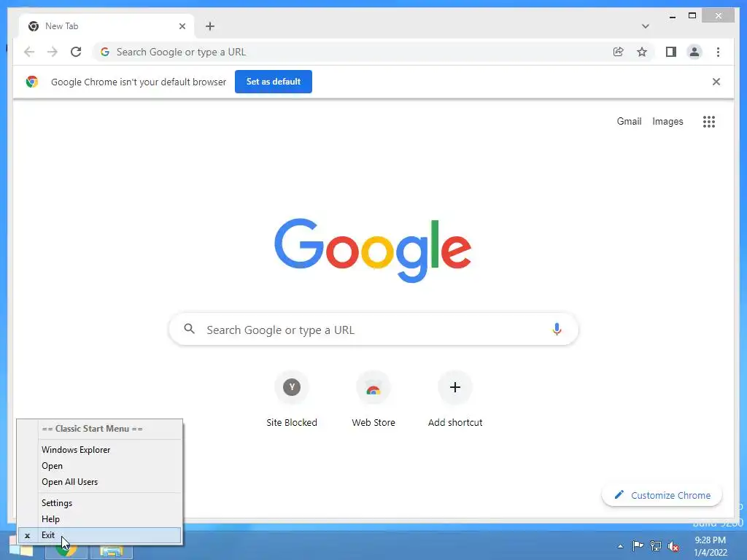The width and height of the screenshot is (747, 560).
Task: Open the Web Store shortcut
Action: pos(373,399)
